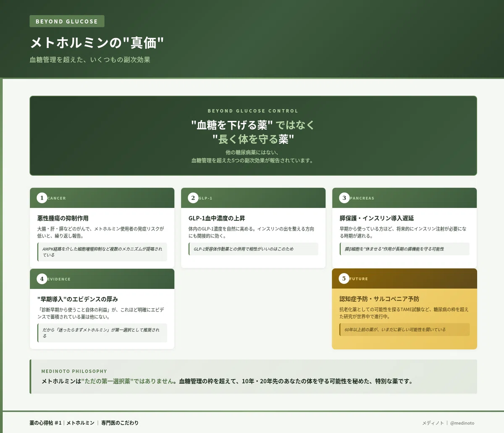Click paragraph starting 「診断早期から使うこと自体の利益」

[101, 313]
